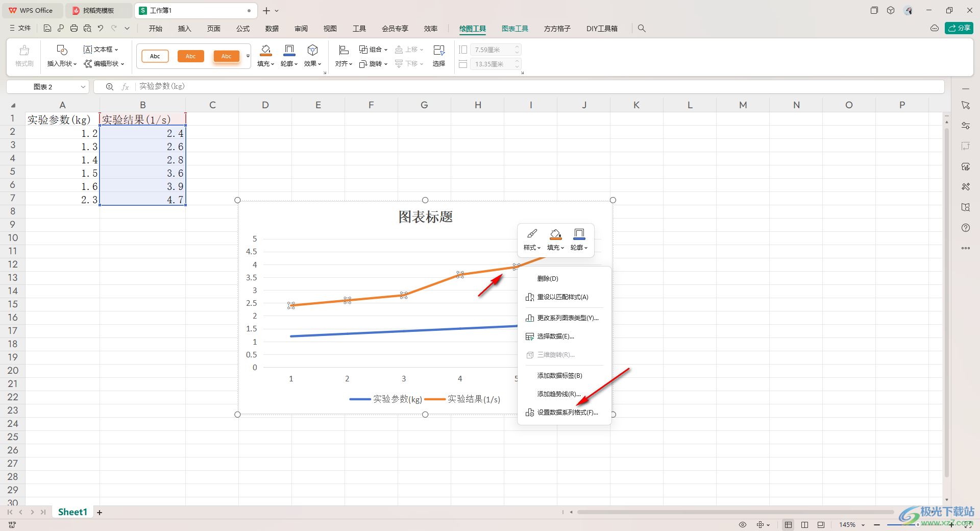This screenshot has height=531, width=980.
Task: Click the Format Painter icon
Action: 24,50
